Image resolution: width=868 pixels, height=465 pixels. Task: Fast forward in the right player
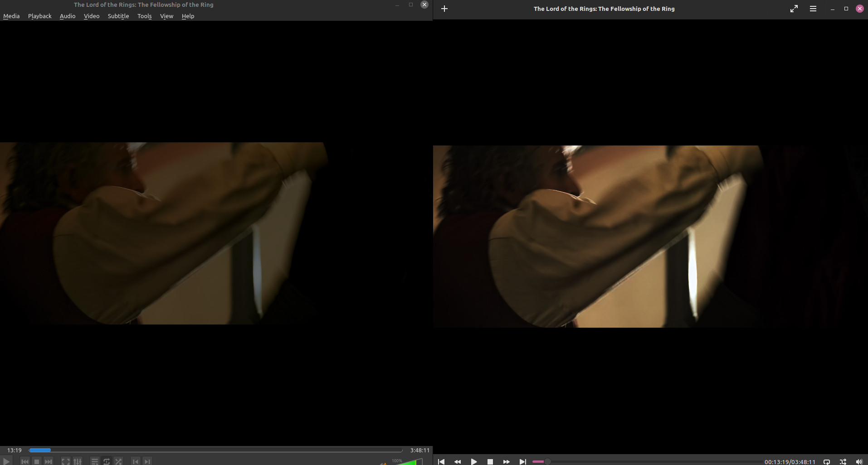point(507,461)
